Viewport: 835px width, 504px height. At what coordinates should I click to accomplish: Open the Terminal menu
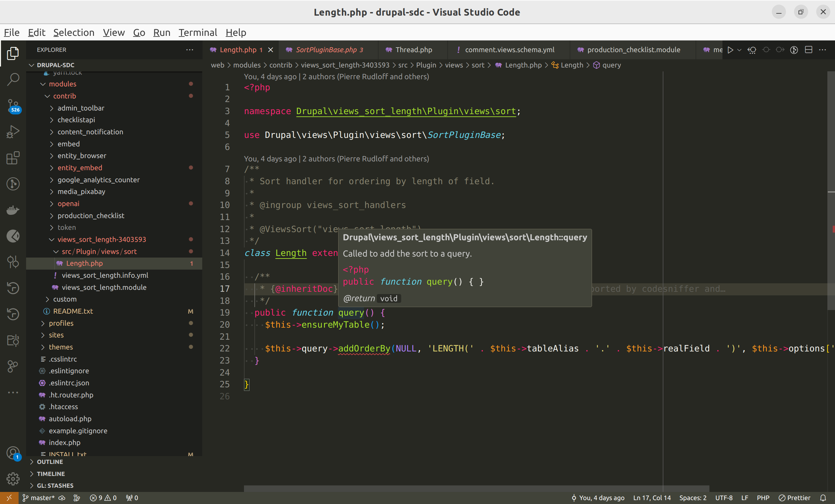[198, 33]
